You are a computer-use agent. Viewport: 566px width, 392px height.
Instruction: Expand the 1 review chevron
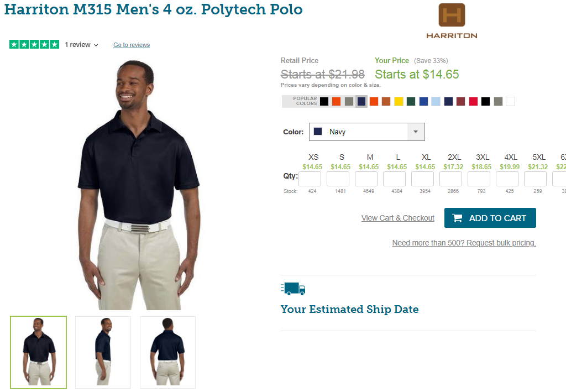coord(96,45)
